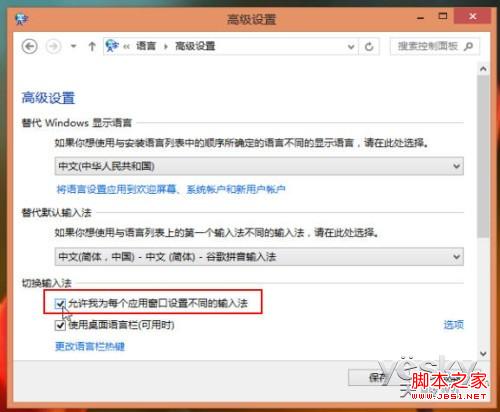The image size is (500, 412).
Task: Expand the address bar history dropdown
Action: pos(351,47)
